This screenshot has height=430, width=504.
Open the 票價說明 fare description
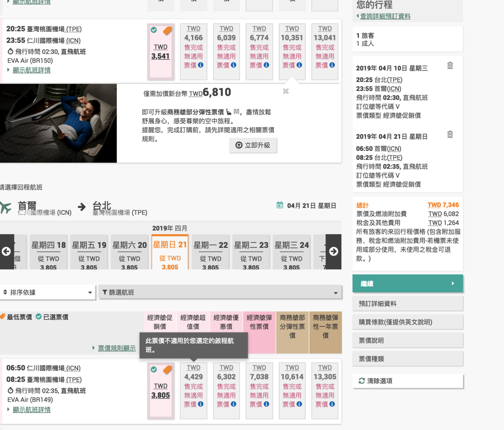pos(408,341)
